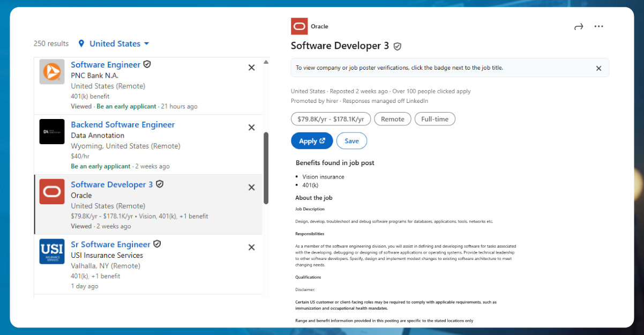Save the Oracle job posting
The image size is (644, 335).
(x=351, y=141)
